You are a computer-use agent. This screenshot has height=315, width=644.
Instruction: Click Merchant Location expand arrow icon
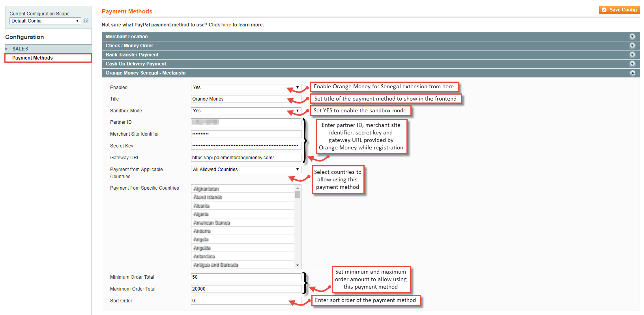click(632, 37)
